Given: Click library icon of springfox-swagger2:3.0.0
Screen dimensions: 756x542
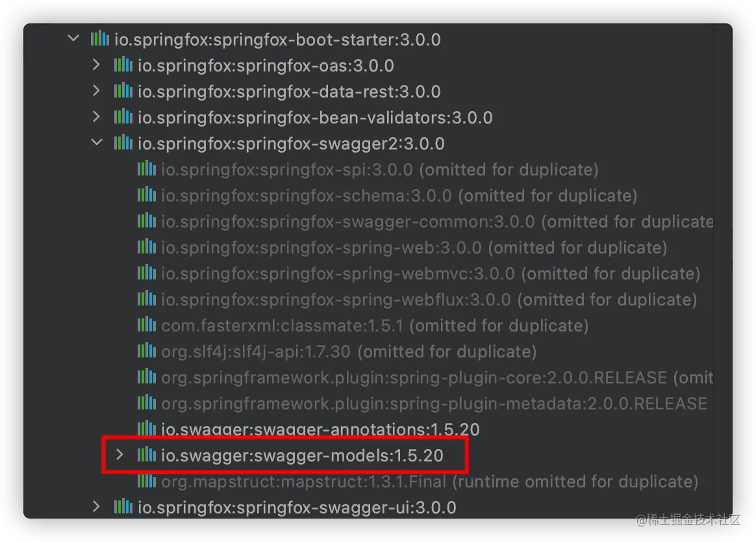Looking at the screenshot, I should (123, 143).
